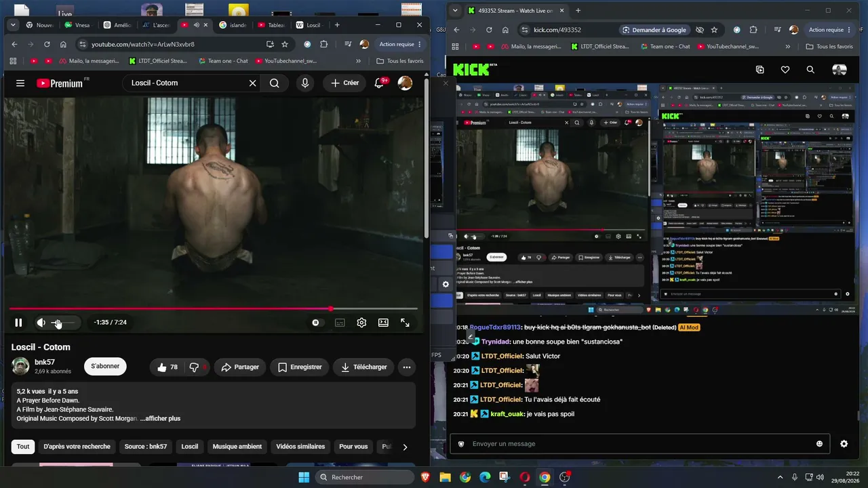Subscribe with S'abonner button
The image size is (868, 488).
click(x=105, y=366)
